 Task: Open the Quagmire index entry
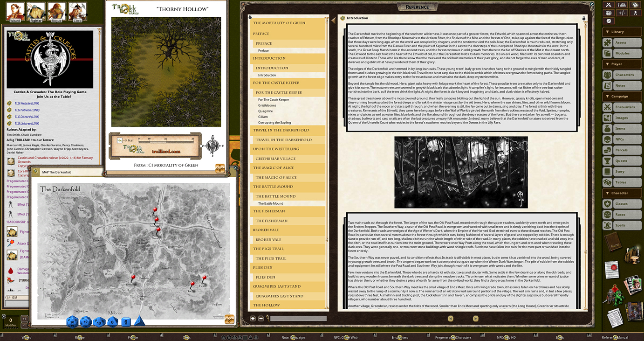tap(266, 111)
